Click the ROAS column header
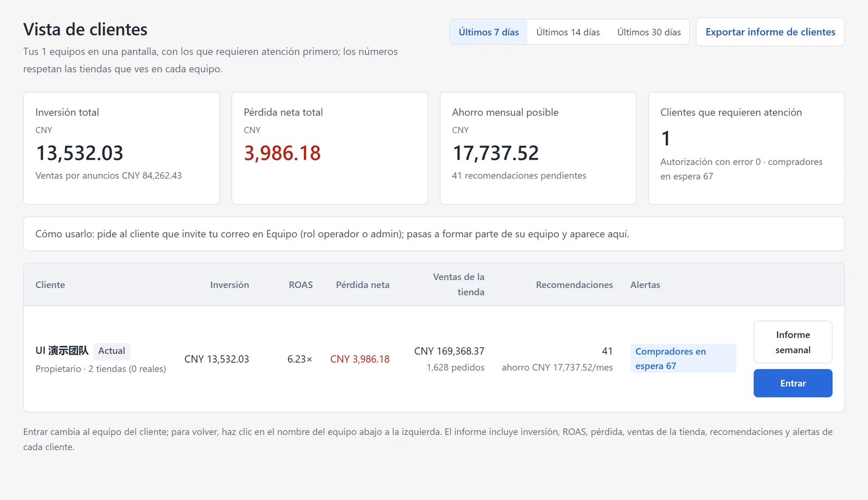 301,284
